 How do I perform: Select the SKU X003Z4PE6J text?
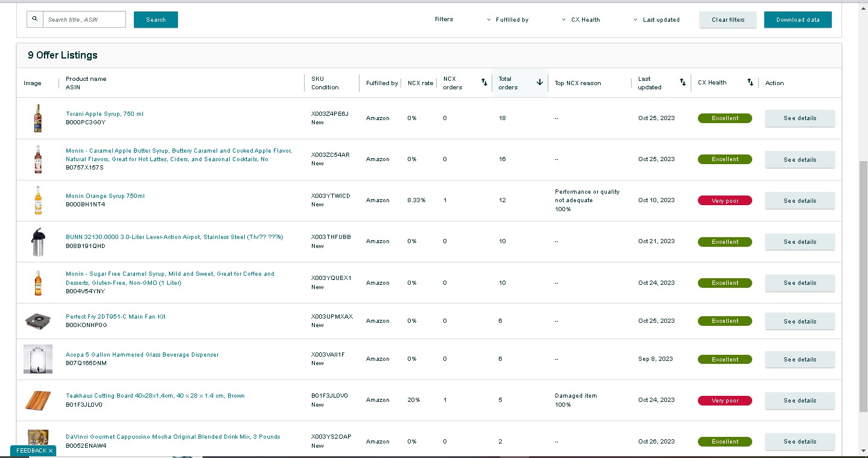tap(329, 113)
